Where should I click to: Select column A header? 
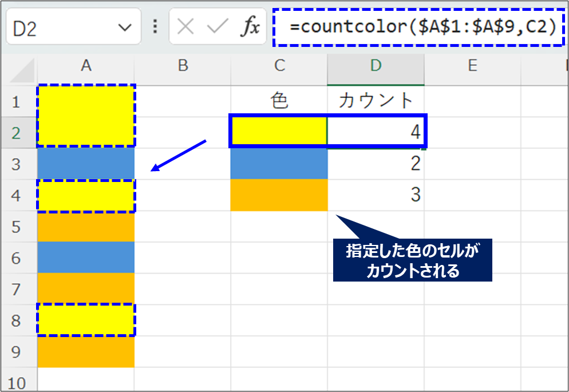(86, 66)
